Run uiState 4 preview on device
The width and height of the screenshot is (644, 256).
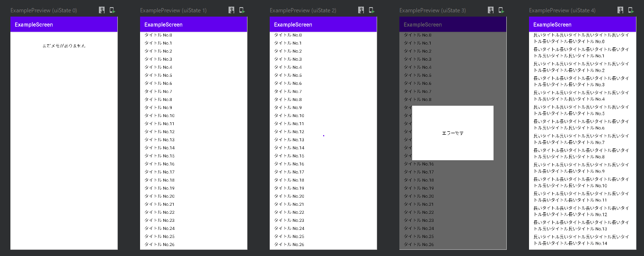(631, 10)
